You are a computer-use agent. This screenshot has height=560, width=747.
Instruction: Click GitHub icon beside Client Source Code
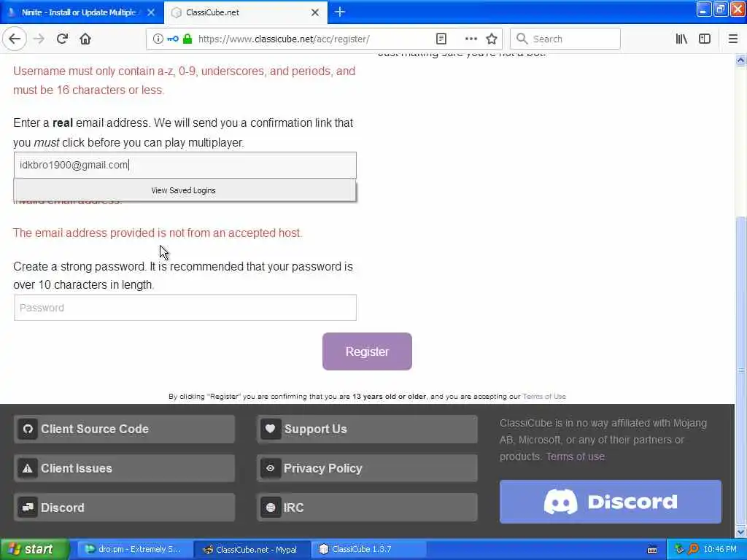click(28, 429)
